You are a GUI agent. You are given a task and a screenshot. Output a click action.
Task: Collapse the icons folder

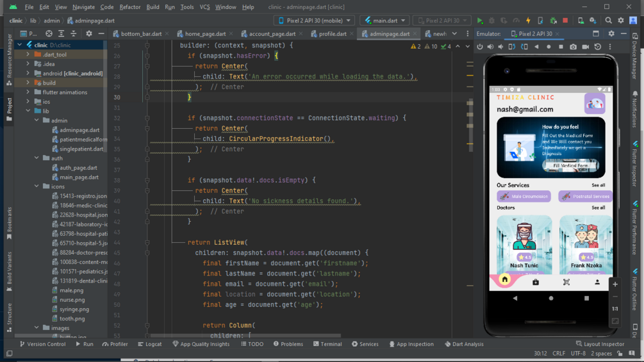(x=37, y=186)
